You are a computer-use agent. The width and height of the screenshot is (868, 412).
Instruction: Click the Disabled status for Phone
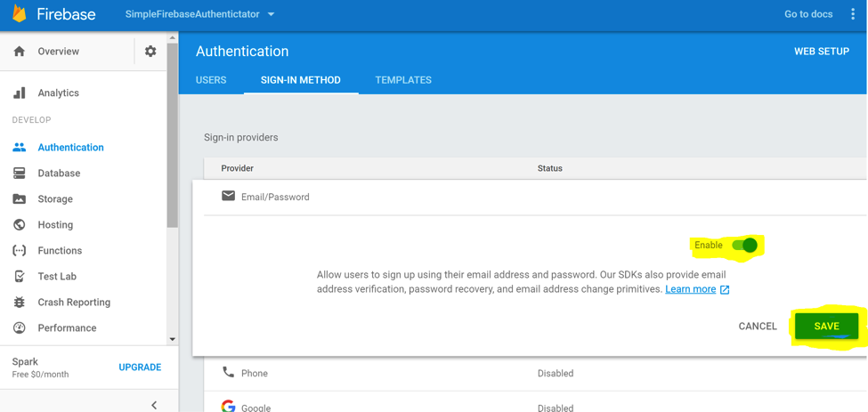556,373
